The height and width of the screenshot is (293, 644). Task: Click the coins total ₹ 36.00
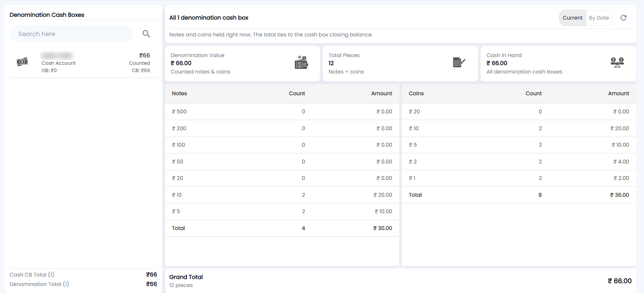point(619,195)
